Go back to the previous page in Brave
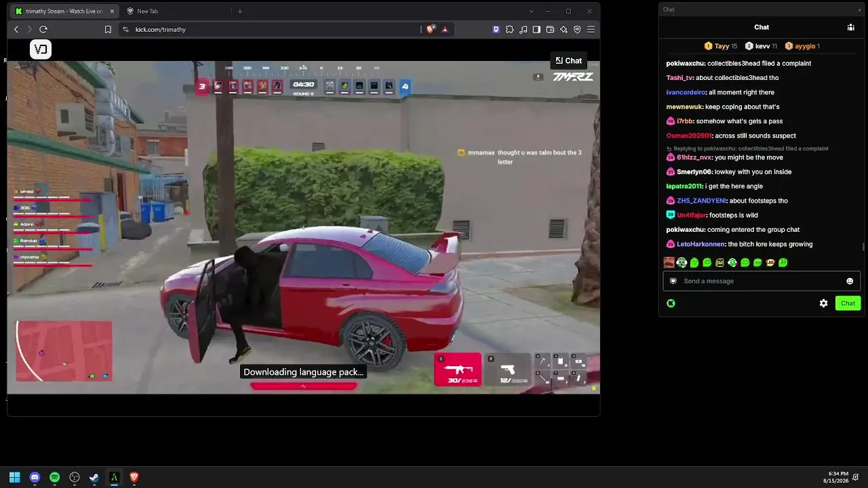The image size is (868, 488). point(16,29)
